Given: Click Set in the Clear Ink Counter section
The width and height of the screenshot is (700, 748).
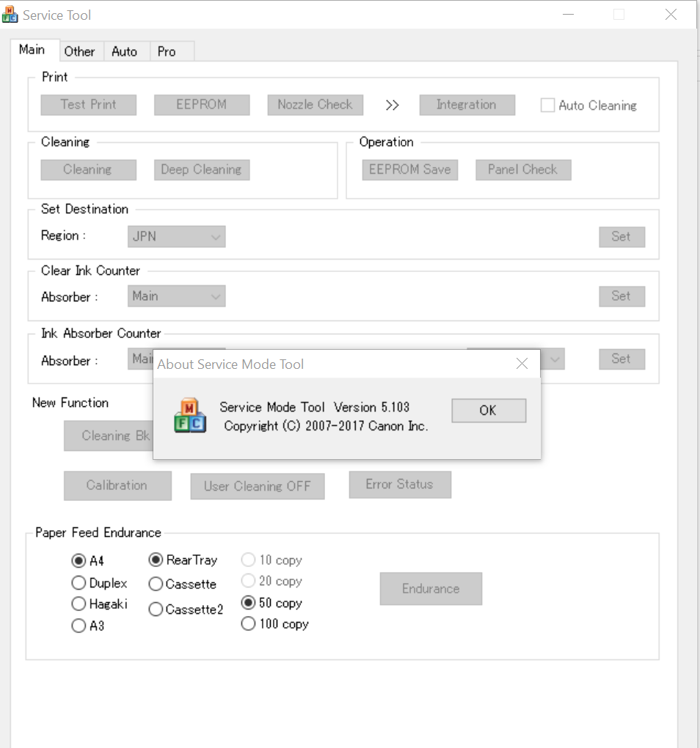Looking at the screenshot, I should pyautogui.click(x=621, y=296).
